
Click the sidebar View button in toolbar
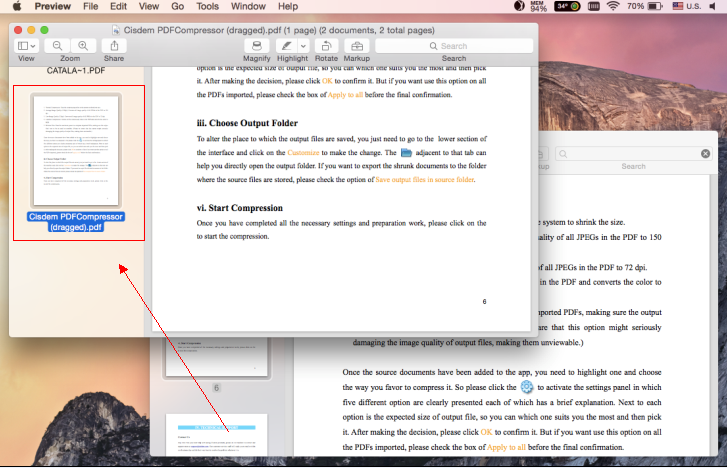click(x=26, y=46)
